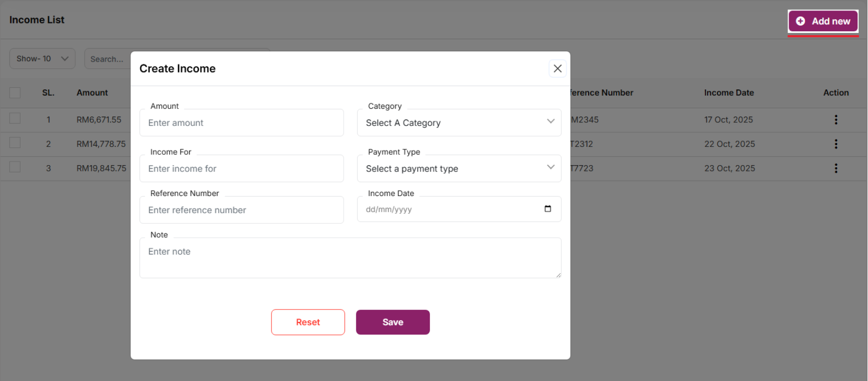Focus the Enter amount field
868x381 pixels.
click(x=241, y=123)
